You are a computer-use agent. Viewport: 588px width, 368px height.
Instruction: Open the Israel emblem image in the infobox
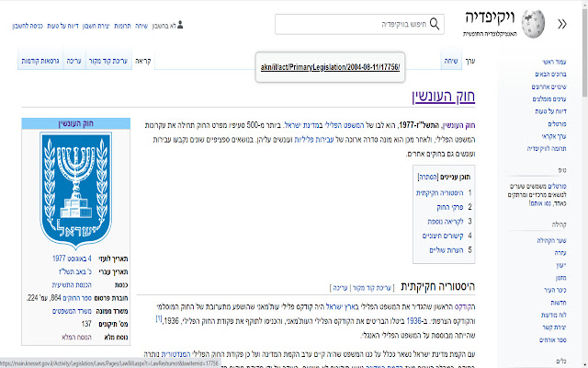(x=75, y=190)
